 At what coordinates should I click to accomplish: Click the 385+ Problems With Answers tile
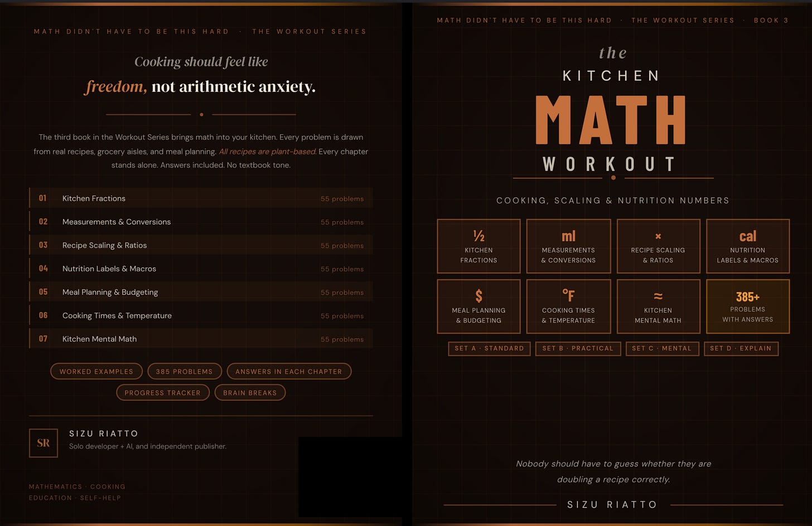coord(748,306)
